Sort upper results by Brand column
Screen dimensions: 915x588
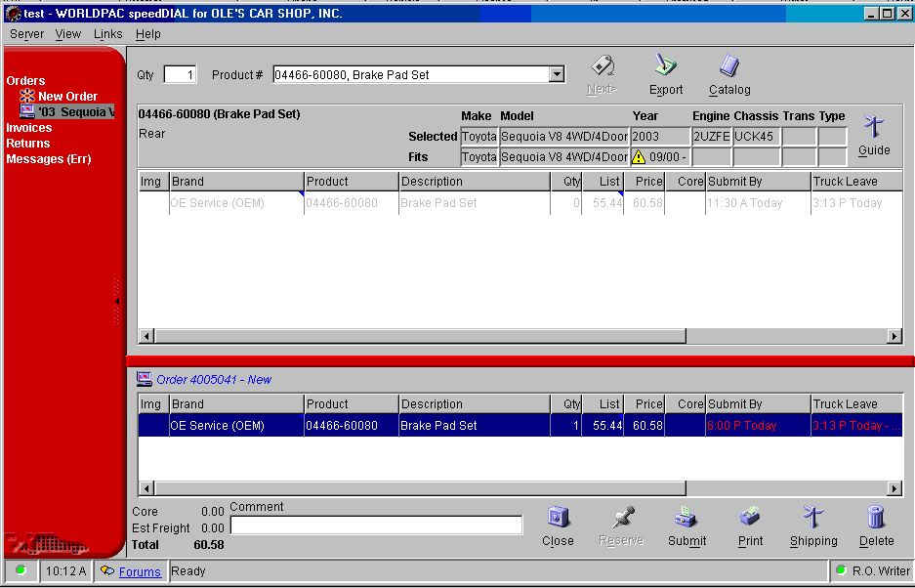tap(236, 182)
